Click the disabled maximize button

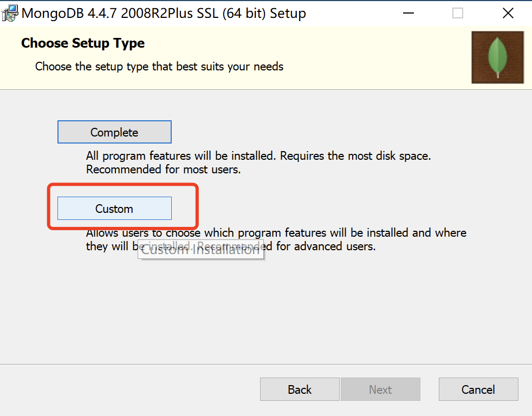[x=458, y=13]
